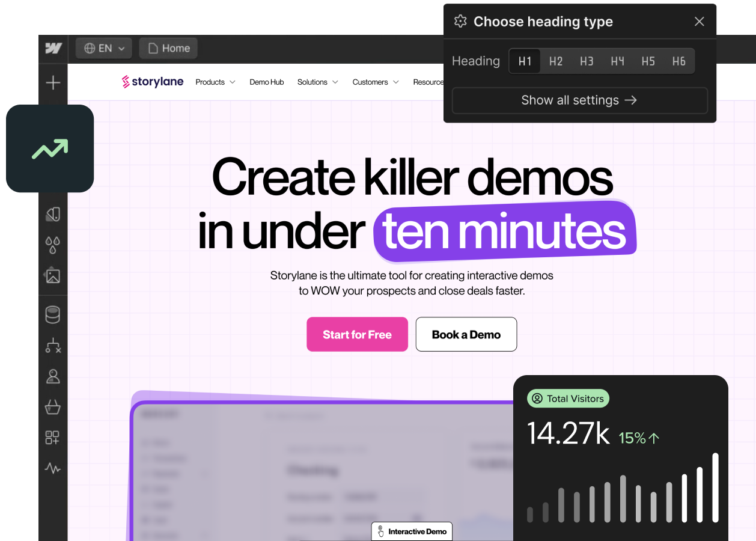Viewport: 756px width, 541px height.
Task: Select the H2 heading type
Action: pyautogui.click(x=556, y=61)
